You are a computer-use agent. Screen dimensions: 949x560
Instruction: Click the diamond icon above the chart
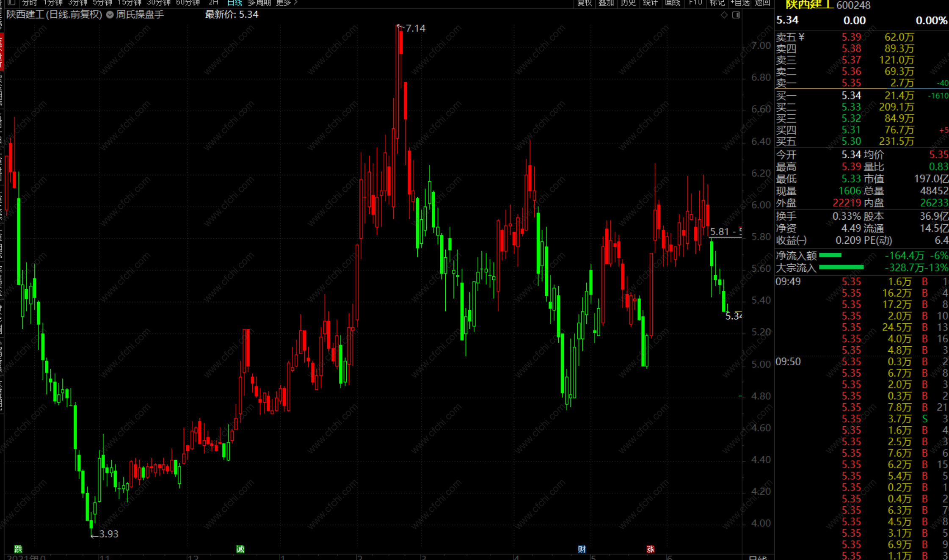pyautogui.click(x=724, y=15)
